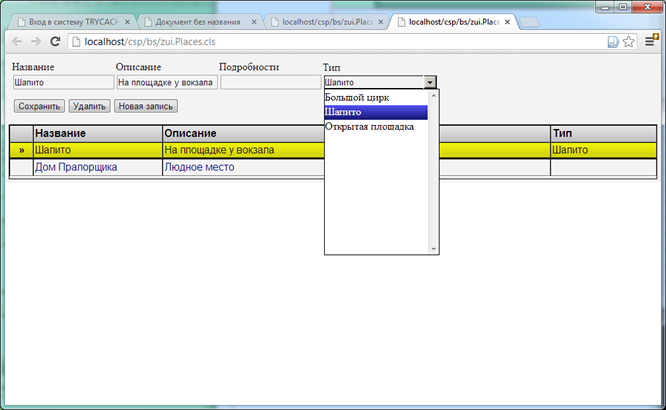
Task: Minimize the browser window
Action: coord(605,7)
